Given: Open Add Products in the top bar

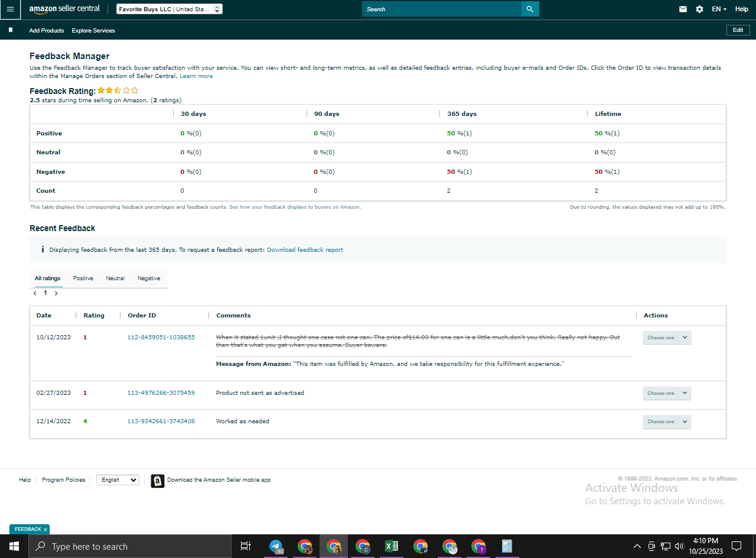Looking at the screenshot, I should point(47,30).
